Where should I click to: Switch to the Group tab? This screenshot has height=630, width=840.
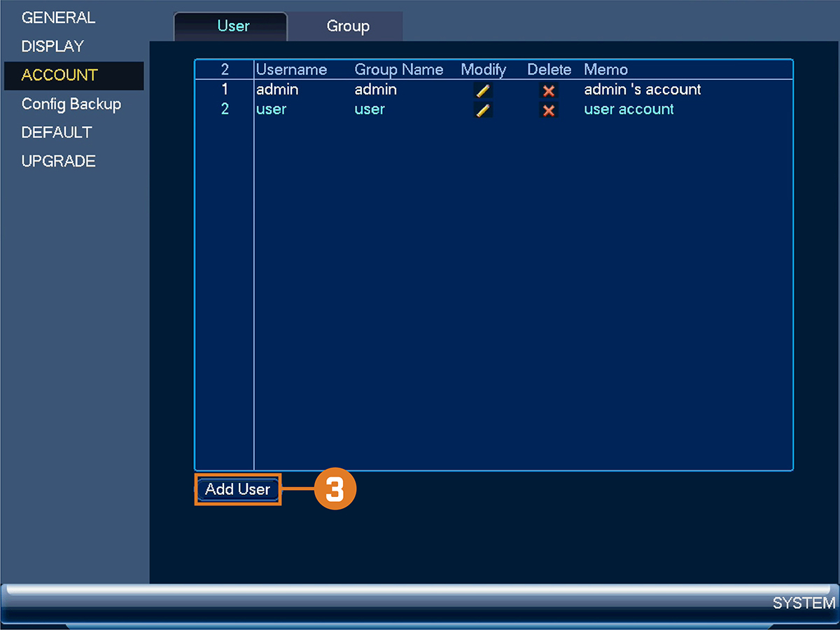pyautogui.click(x=347, y=27)
